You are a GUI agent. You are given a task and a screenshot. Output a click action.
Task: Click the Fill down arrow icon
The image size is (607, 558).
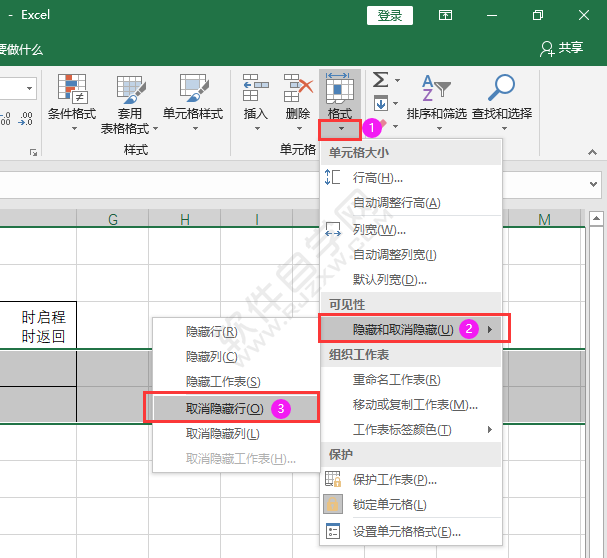click(381, 103)
